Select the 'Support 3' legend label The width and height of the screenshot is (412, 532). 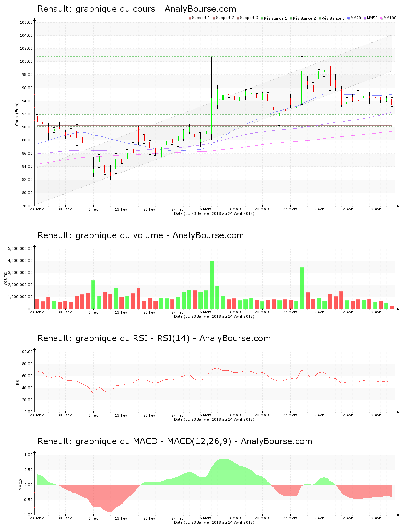249,18
